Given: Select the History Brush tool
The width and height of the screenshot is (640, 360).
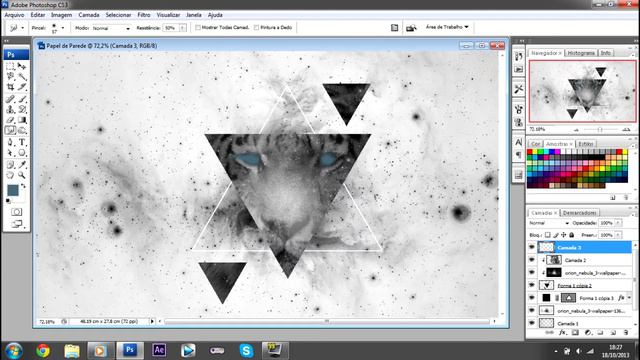Looking at the screenshot, I should tap(22, 109).
